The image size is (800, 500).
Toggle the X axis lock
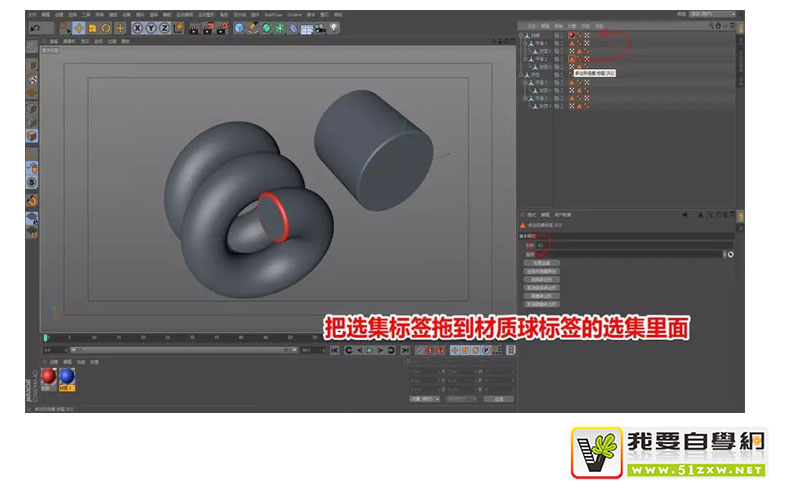[137, 28]
